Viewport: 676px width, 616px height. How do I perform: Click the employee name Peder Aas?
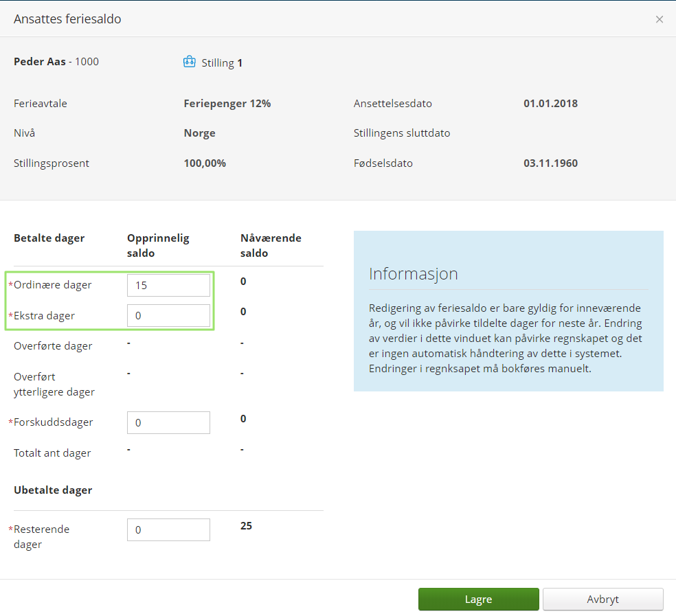click(x=40, y=62)
